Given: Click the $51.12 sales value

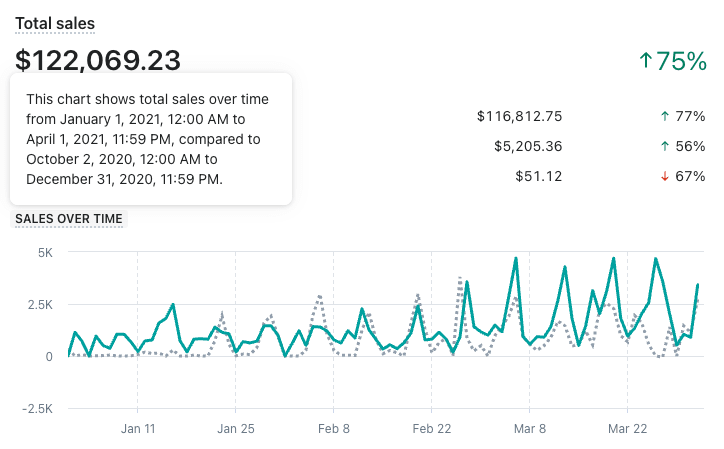Looking at the screenshot, I should [x=538, y=176].
